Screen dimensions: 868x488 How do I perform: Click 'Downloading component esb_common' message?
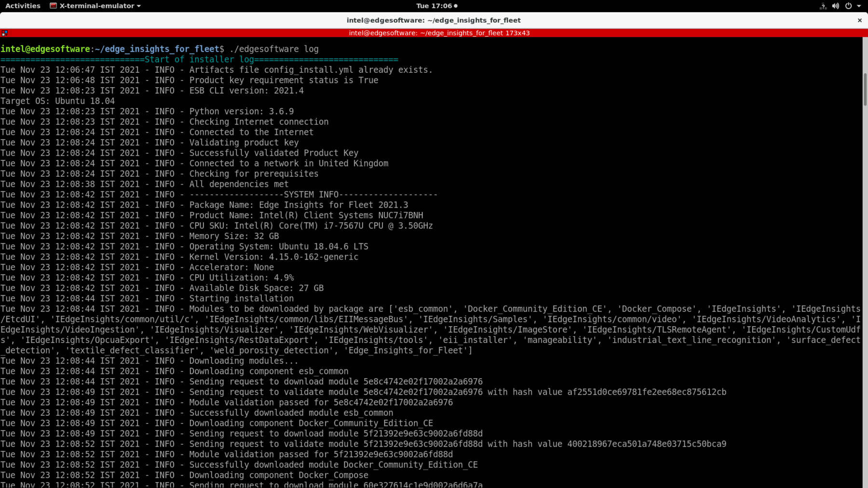(x=269, y=371)
